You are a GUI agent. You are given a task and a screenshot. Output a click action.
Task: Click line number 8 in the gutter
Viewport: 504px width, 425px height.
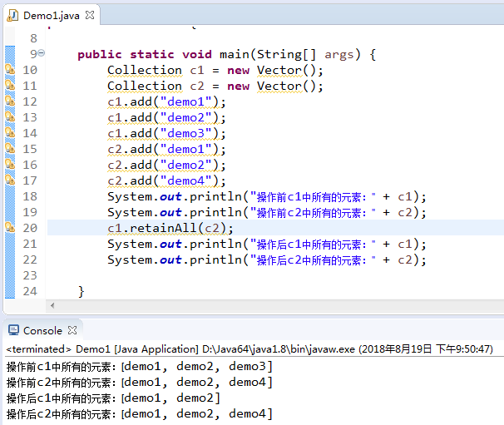[x=34, y=38]
